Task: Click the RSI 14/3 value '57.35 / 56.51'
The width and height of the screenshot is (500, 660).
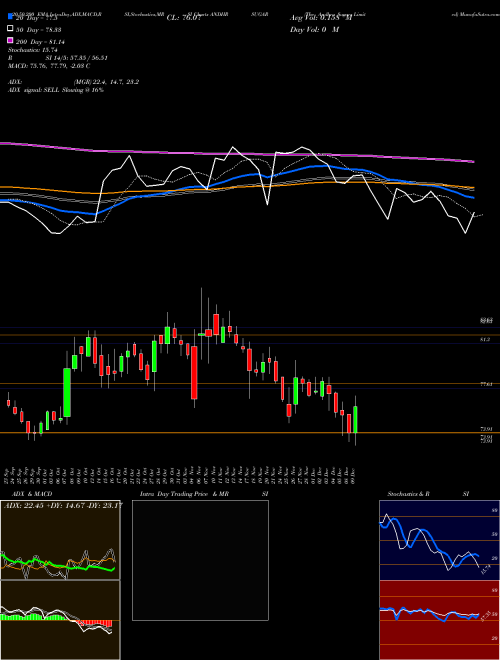Action: pyautogui.click(x=90, y=58)
